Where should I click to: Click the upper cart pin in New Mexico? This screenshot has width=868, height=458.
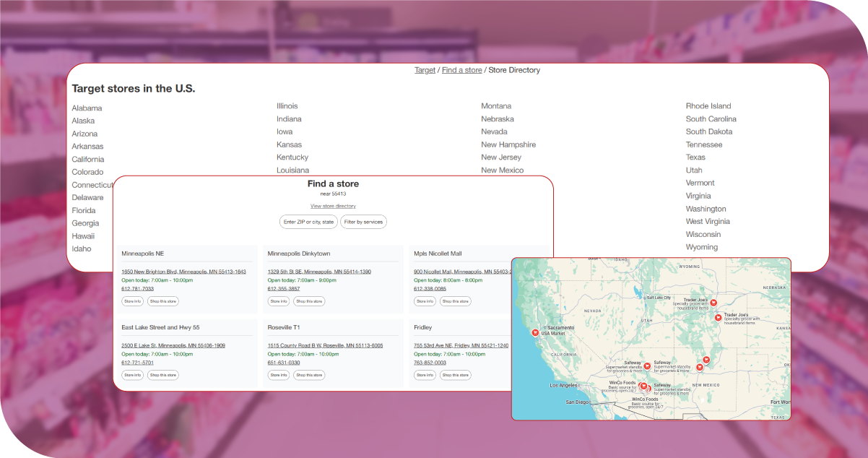tap(706, 360)
